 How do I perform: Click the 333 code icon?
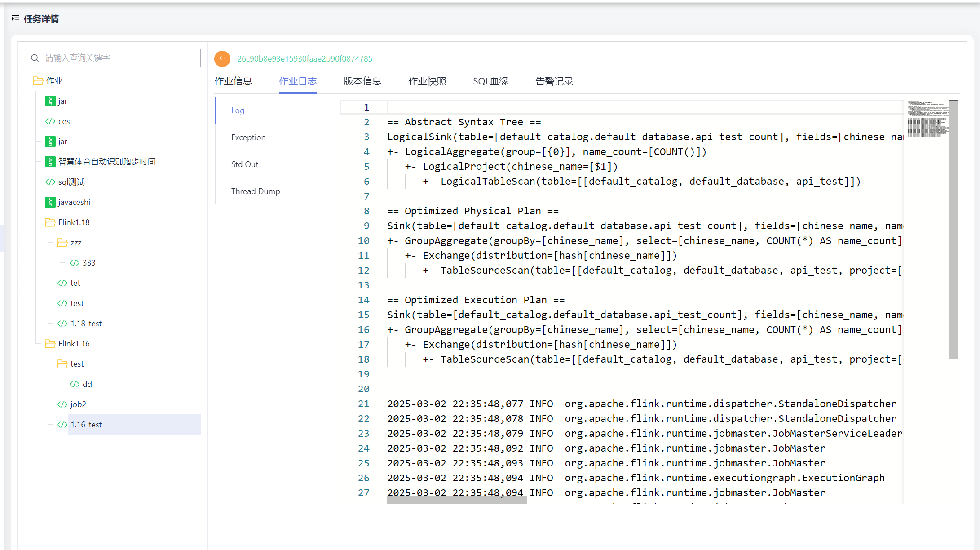(74, 263)
